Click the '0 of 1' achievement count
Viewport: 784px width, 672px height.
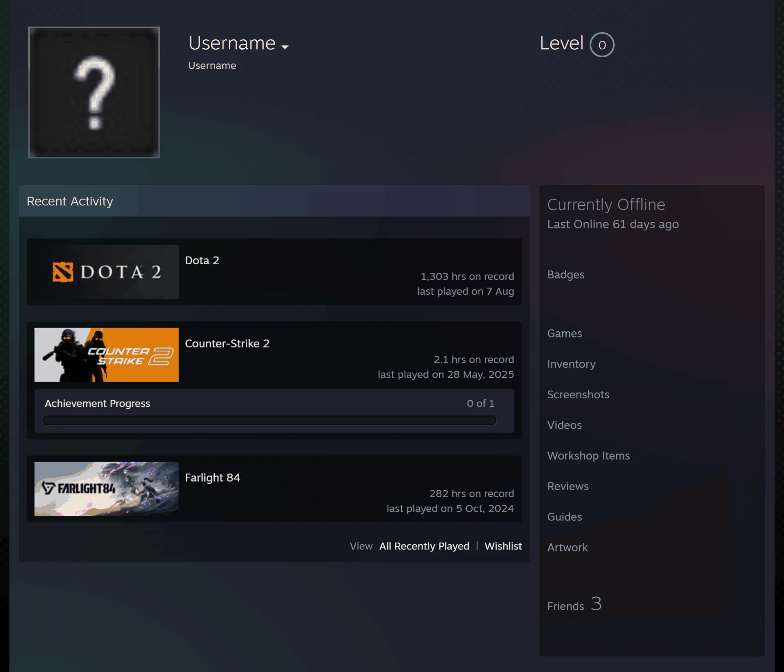[480, 404]
